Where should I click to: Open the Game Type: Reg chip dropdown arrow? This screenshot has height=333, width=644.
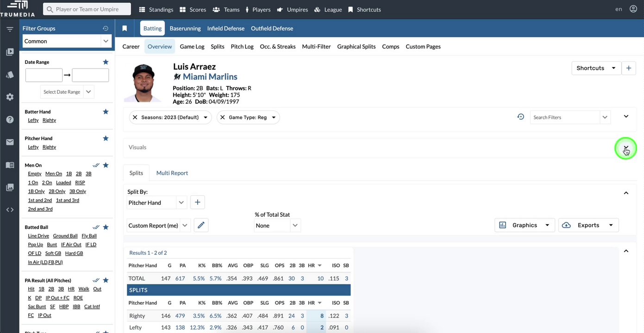click(x=274, y=117)
